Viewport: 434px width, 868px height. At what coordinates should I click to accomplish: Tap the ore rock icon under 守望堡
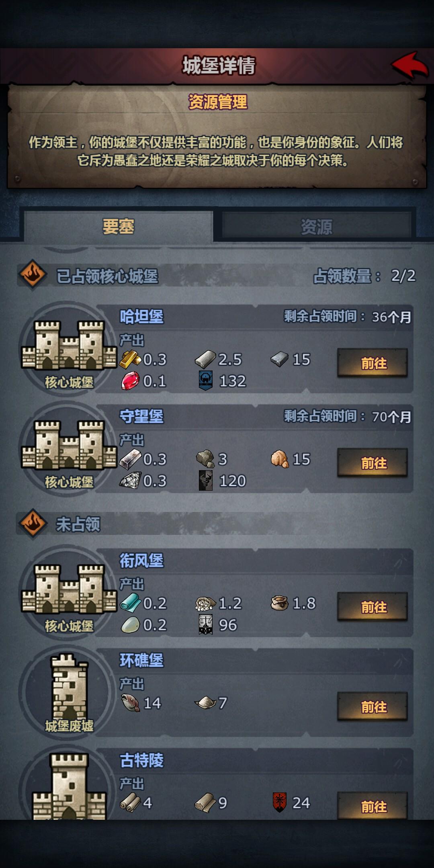[205, 459]
